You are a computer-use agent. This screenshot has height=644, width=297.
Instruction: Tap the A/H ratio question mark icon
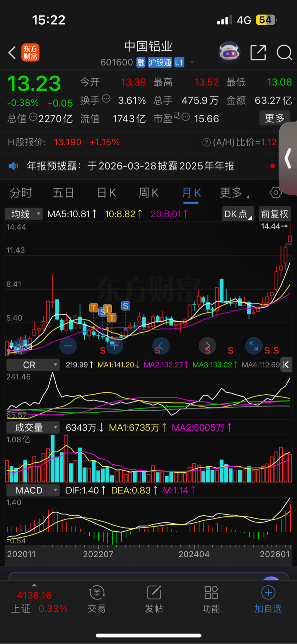207,143
